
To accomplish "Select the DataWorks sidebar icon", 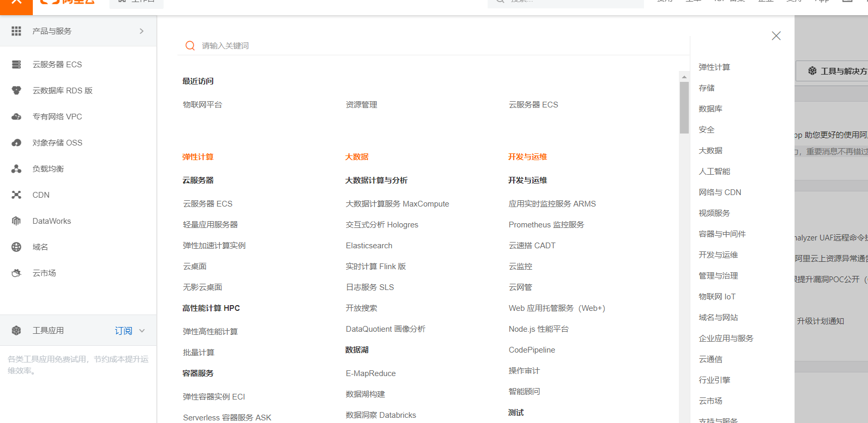I will [x=16, y=221].
